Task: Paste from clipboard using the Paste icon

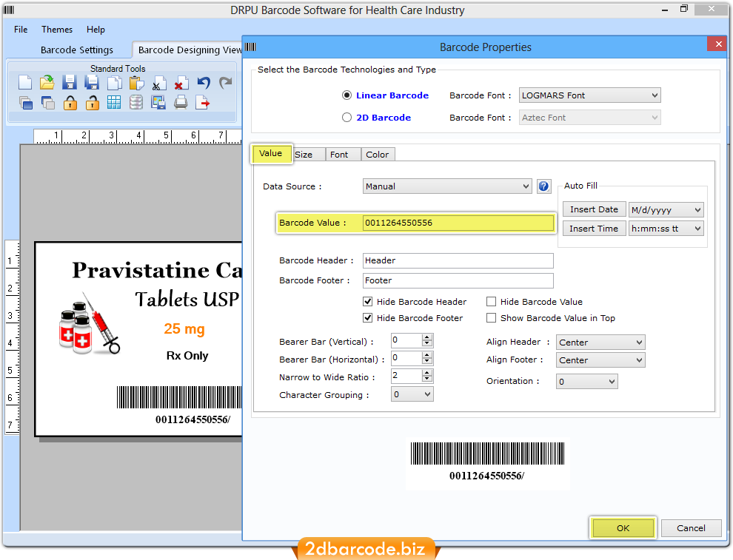Action: tap(136, 83)
